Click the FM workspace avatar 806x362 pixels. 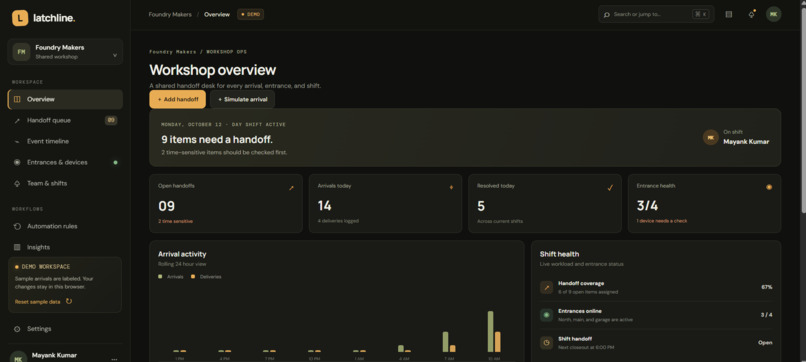[22, 52]
